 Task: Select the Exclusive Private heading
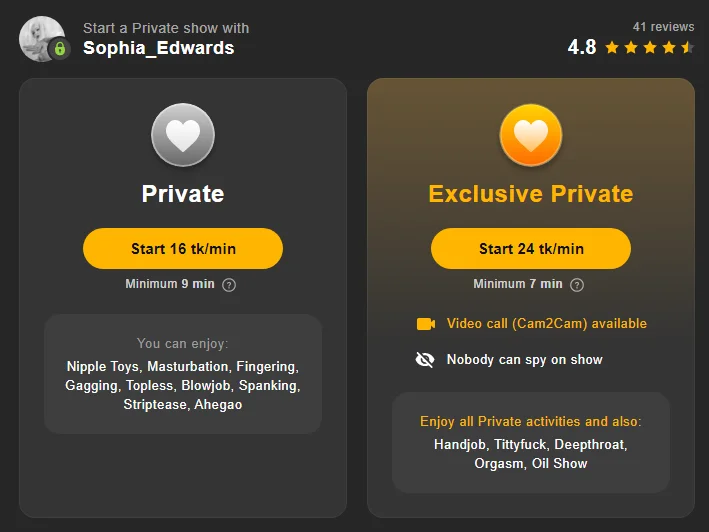[531, 194]
